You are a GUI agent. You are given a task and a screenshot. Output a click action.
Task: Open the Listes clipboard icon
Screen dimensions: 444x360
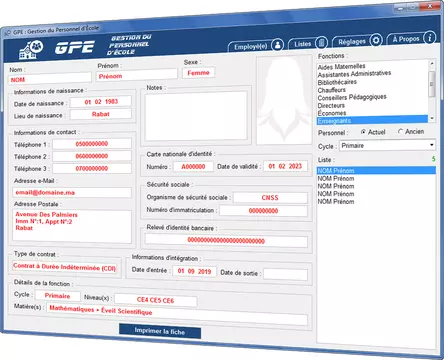coord(321,43)
